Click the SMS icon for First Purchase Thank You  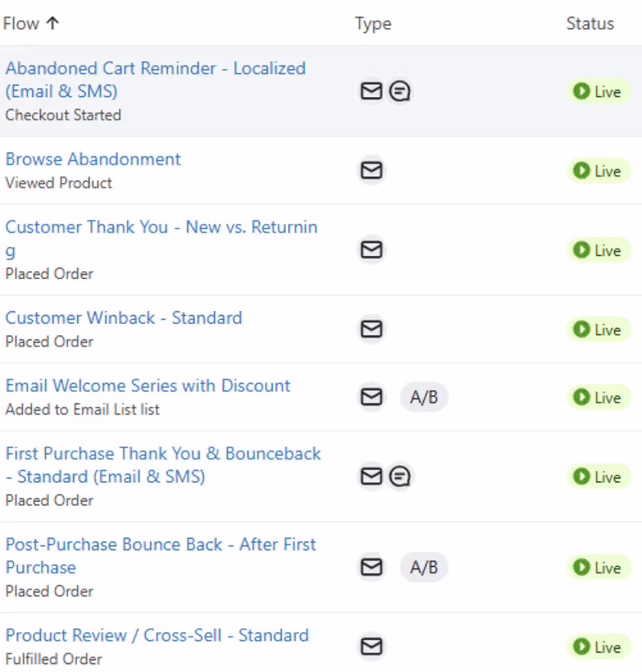click(399, 476)
